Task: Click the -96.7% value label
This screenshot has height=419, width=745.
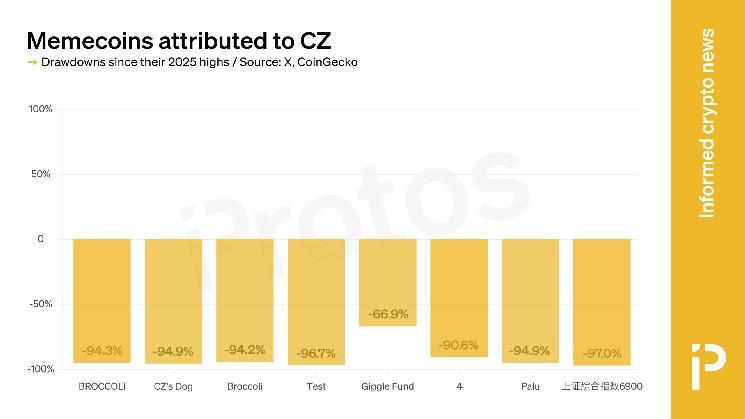Action: (316, 353)
